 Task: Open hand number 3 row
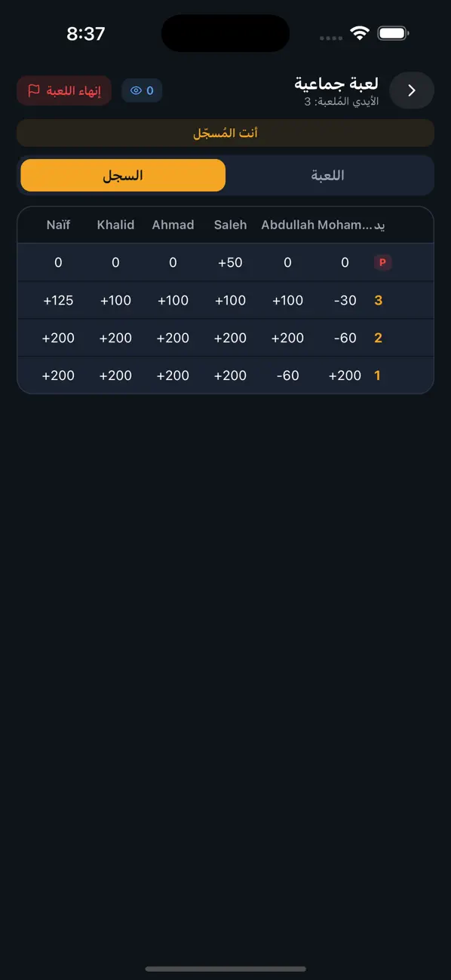click(226, 300)
